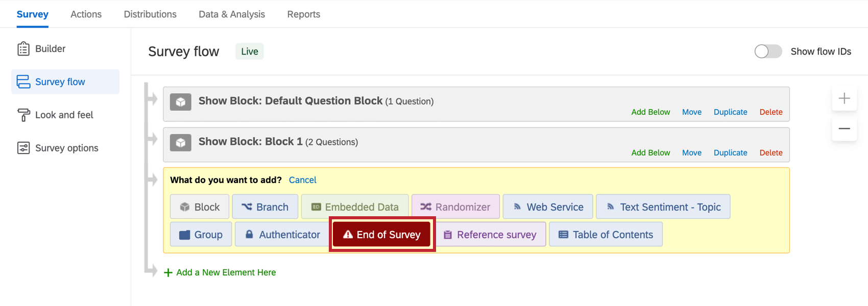The width and height of the screenshot is (868, 306).
Task: Open Survey options in the sidebar
Action: 66,147
